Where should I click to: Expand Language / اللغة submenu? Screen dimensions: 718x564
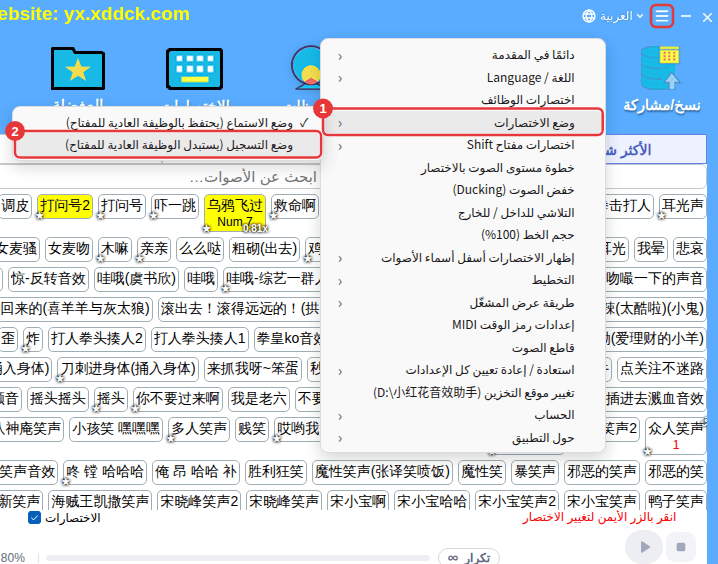click(463, 78)
